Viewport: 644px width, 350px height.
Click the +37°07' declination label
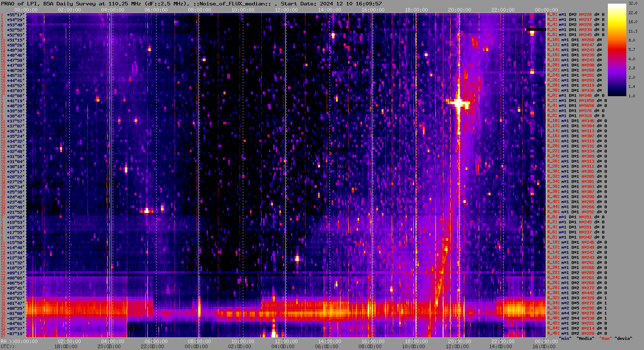point(15,126)
